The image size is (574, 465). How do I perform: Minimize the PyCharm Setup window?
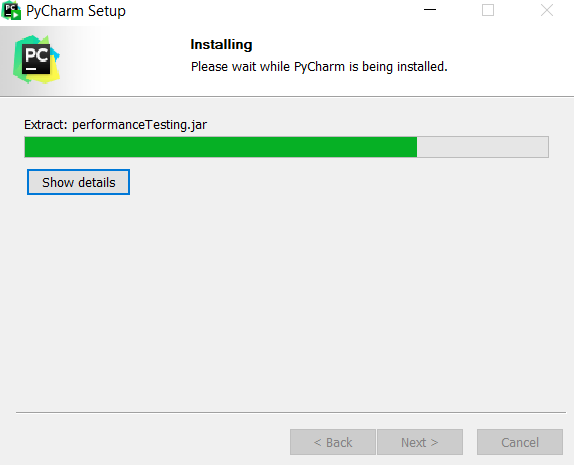(x=430, y=10)
